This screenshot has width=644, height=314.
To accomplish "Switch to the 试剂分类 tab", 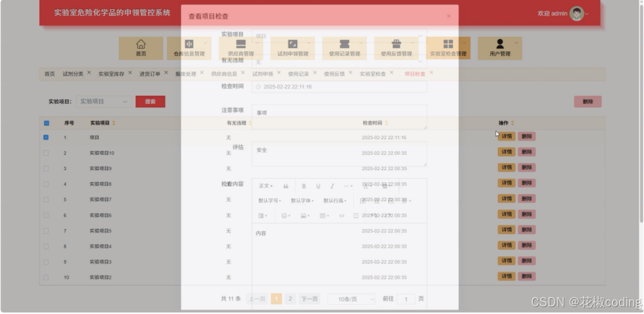I will 73,74.
